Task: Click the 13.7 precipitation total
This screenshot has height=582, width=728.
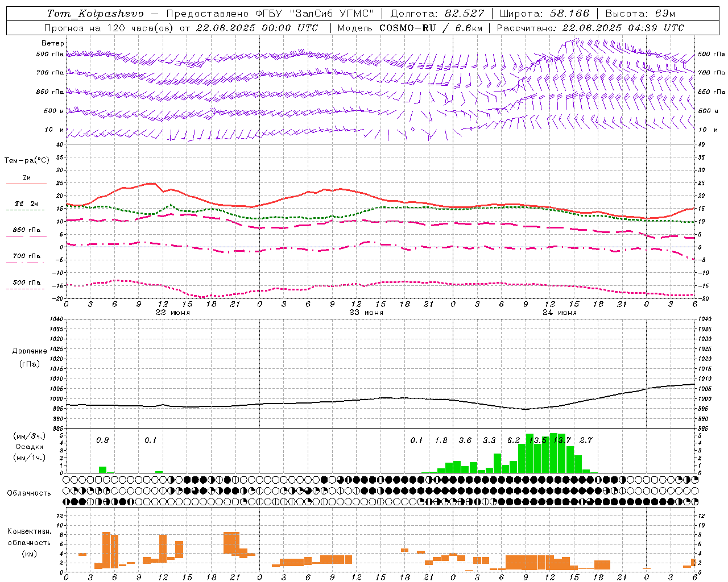Action: (x=562, y=440)
